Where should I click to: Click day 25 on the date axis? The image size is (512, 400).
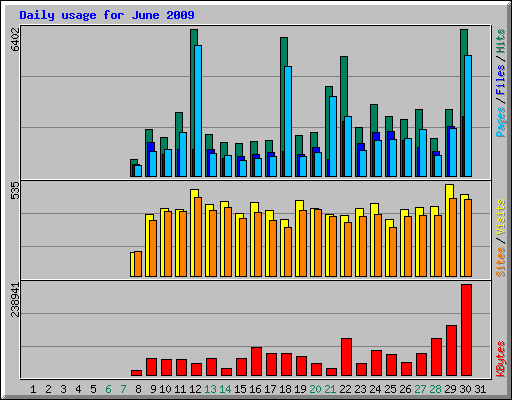click(x=390, y=389)
